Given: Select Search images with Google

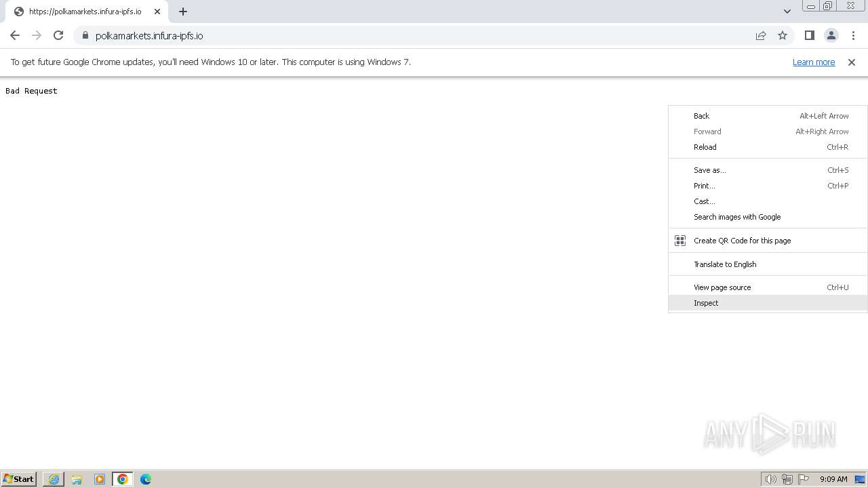Looking at the screenshot, I should tap(768, 217).
